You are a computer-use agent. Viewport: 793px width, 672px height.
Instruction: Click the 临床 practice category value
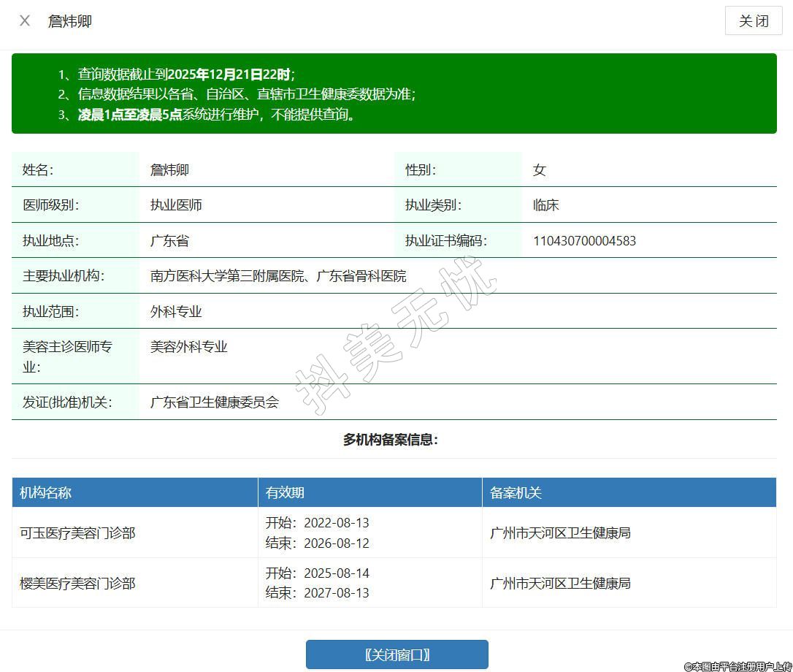click(x=545, y=205)
